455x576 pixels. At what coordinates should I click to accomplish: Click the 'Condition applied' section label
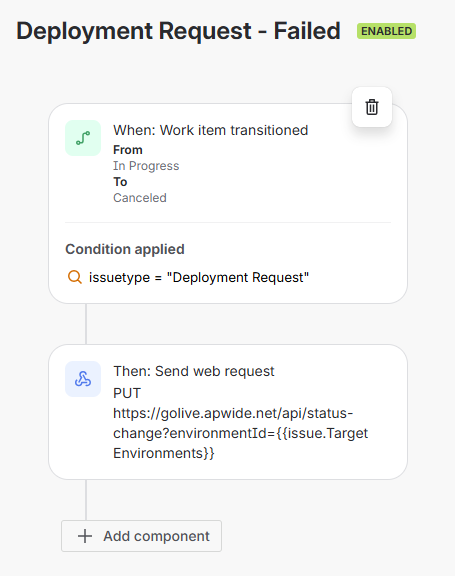pos(125,249)
